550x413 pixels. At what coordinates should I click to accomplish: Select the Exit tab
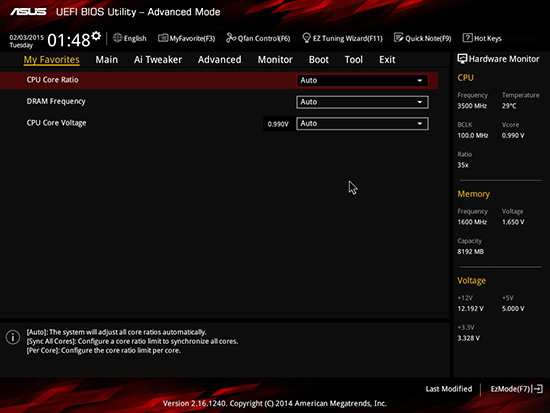387,60
